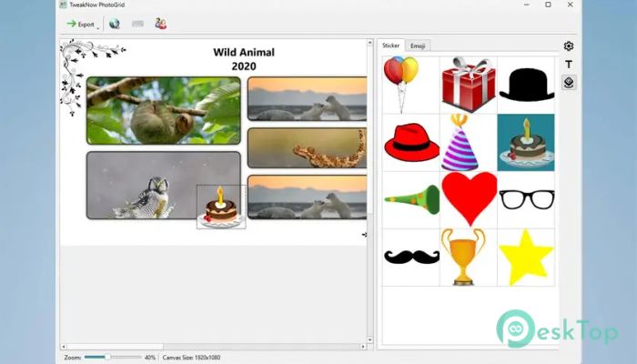637x364 pixels.
Task: Switch to the Sticker tab
Action: [390, 45]
